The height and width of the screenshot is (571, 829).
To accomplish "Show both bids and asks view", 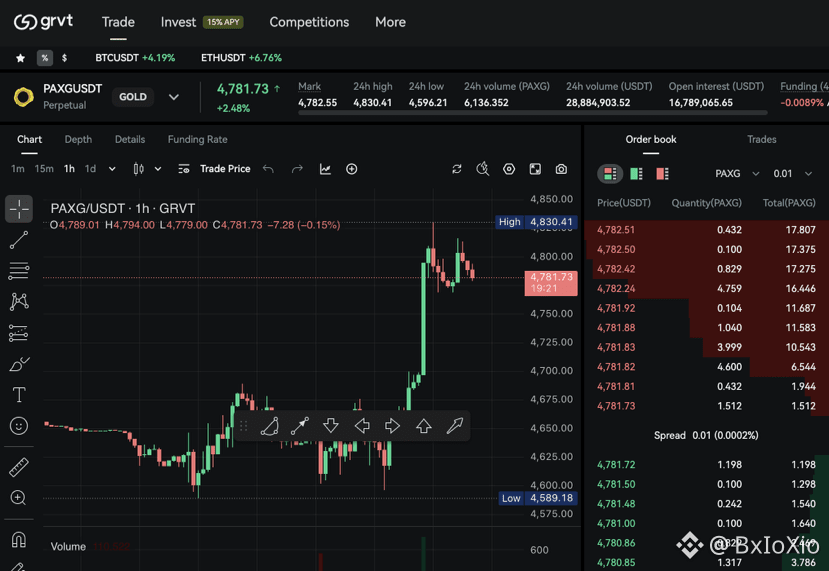I will click(x=610, y=174).
